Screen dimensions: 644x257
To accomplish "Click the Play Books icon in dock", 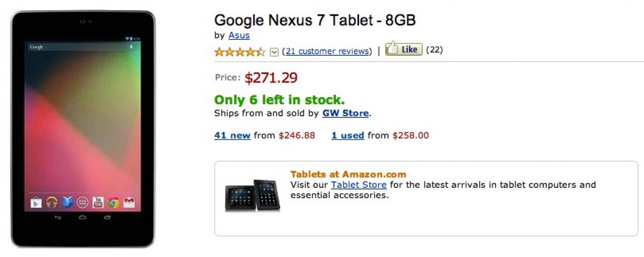I will [x=67, y=202].
